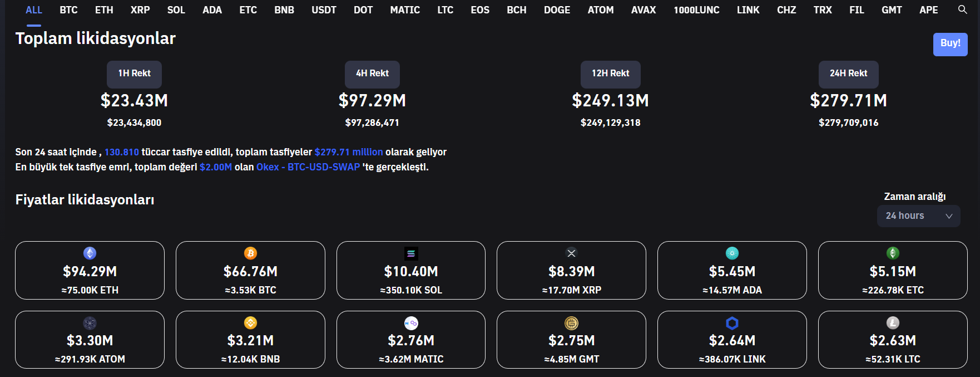The height and width of the screenshot is (377, 980).
Task: Click the Litecoin LTC coin icon
Action: (x=893, y=323)
